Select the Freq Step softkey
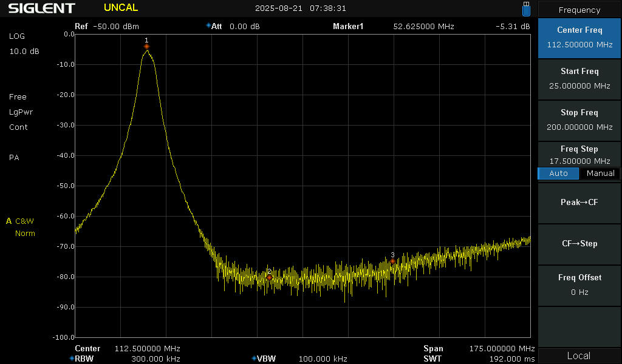622x364 pixels. pos(579,155)
